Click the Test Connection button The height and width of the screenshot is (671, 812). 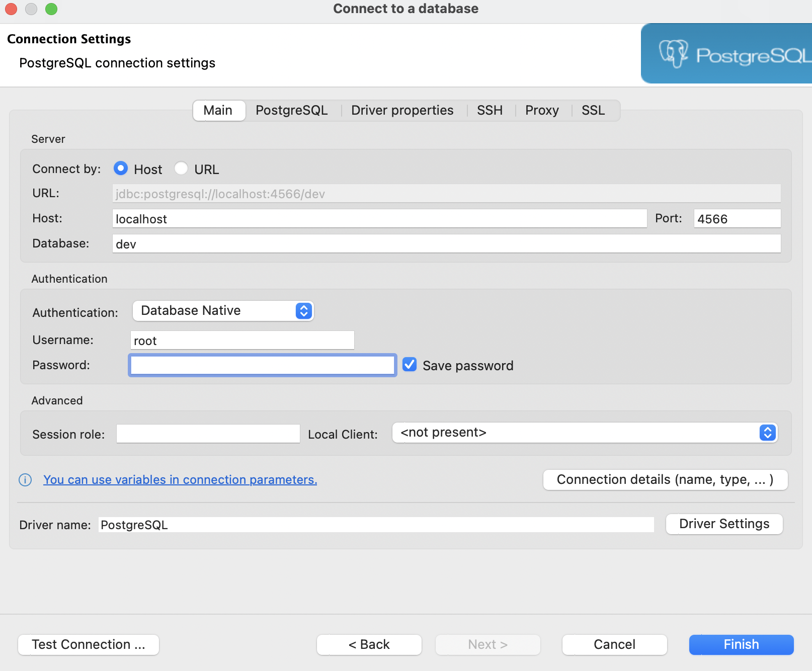pyautogui.click(x=89, y=645)
